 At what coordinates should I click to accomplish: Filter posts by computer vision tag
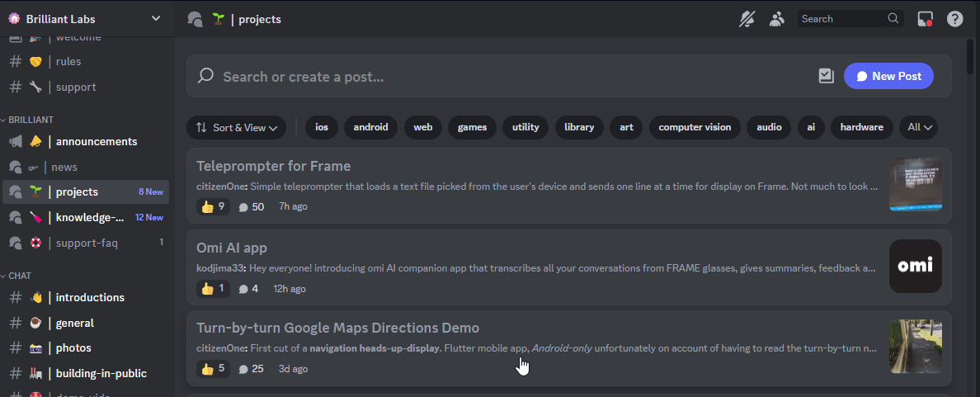tap(695, 128)
